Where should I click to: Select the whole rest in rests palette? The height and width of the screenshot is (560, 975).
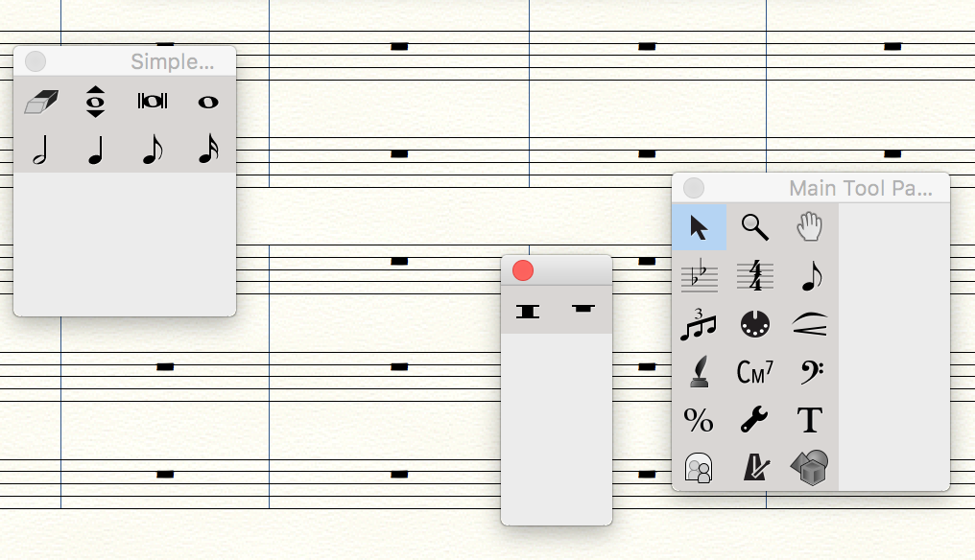[x=583, y=310]
